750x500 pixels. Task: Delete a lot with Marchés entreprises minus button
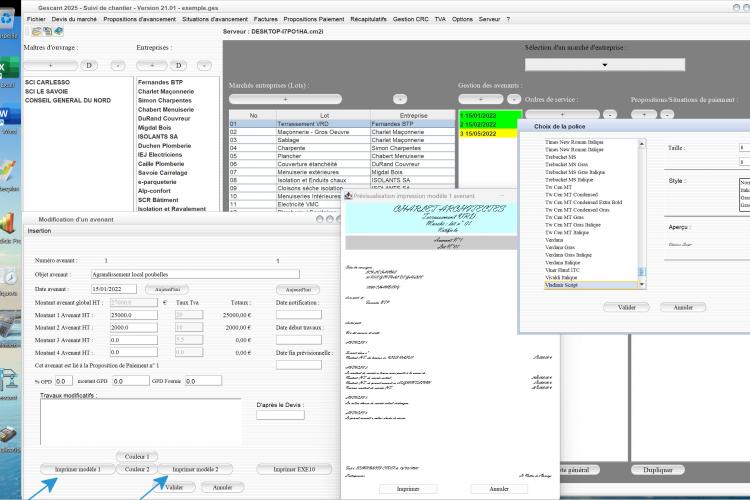coord(400,99)
